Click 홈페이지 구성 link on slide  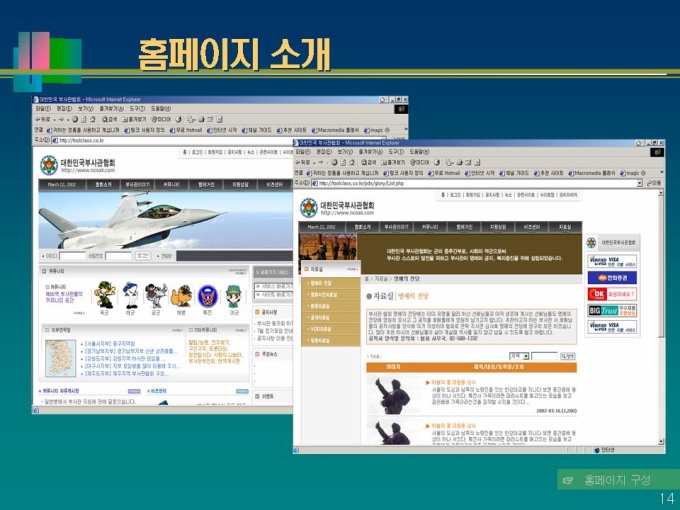tap(618, 480)
